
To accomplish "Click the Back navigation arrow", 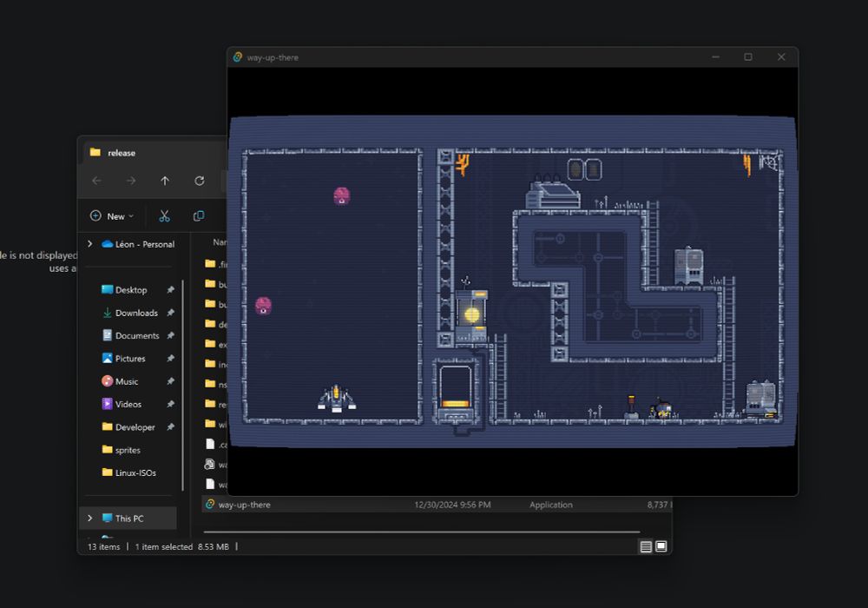I will point(96,181).
